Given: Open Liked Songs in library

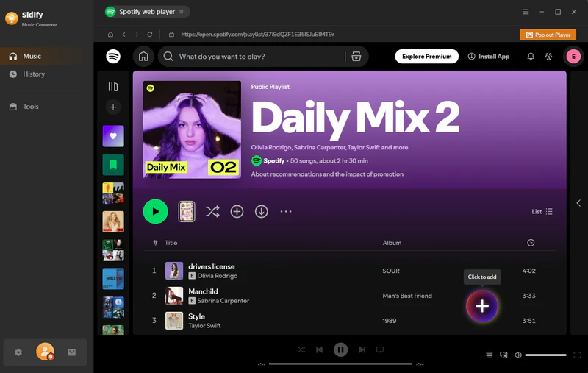Looking at the screenshot, I should (113, 136).
